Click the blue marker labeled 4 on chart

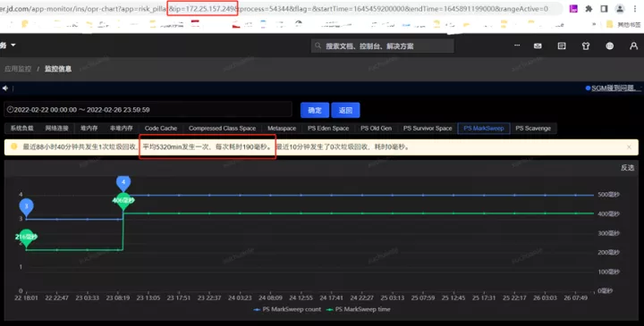pyautogui.click(x=123, y=183)
